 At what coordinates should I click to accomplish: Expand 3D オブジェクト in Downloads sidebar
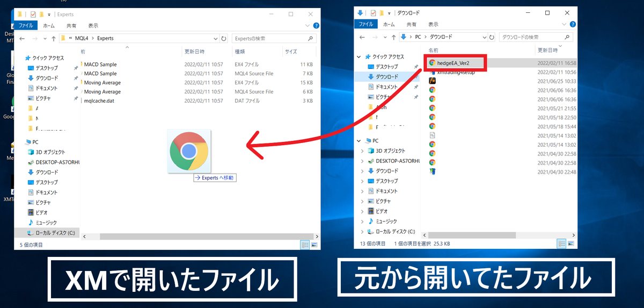(363, 151)
